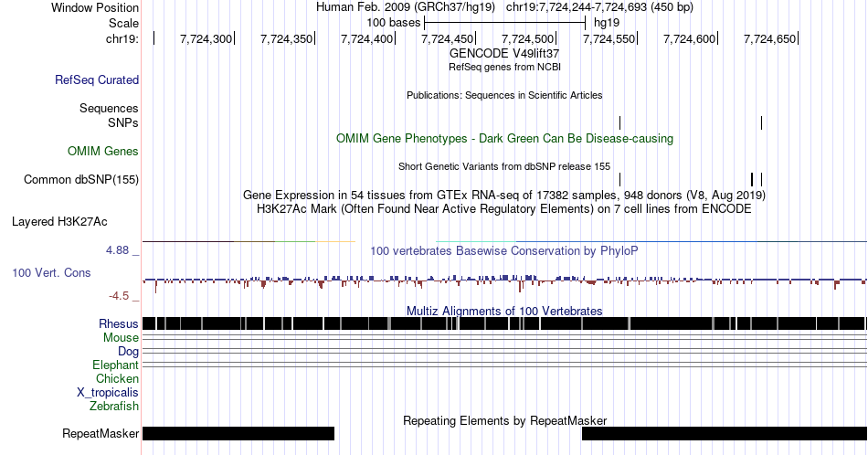
Task: Open RefSeq Curated track settings
Action: tap(97, 79)
